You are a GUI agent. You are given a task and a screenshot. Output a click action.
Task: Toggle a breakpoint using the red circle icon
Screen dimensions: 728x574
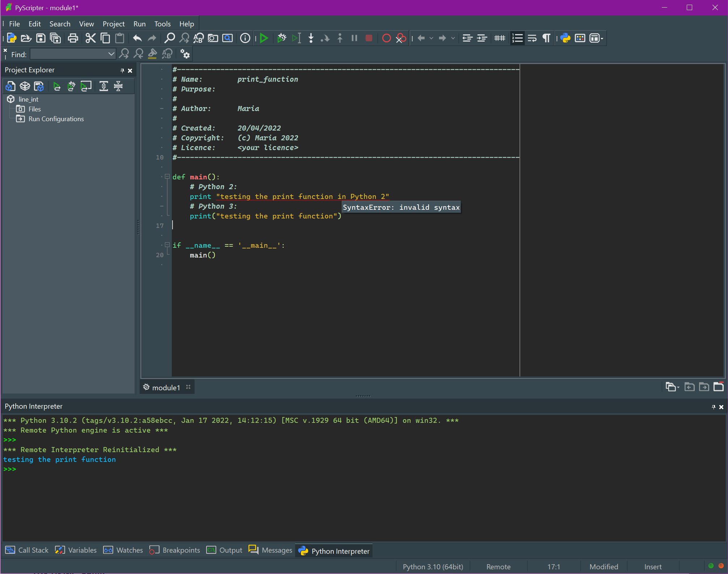pos(386,38)
